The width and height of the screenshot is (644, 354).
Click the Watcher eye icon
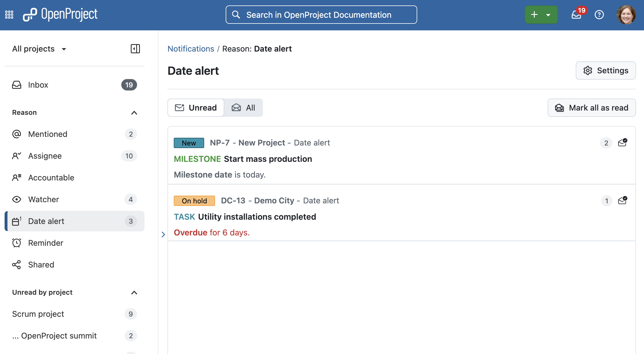(17, 199)
